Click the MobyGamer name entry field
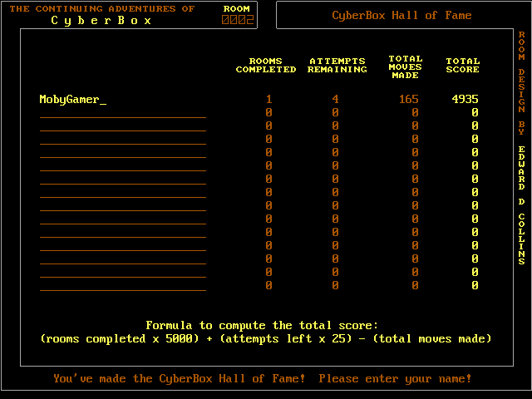This screenshot has height=399, width=532. (x=73, y=100)
